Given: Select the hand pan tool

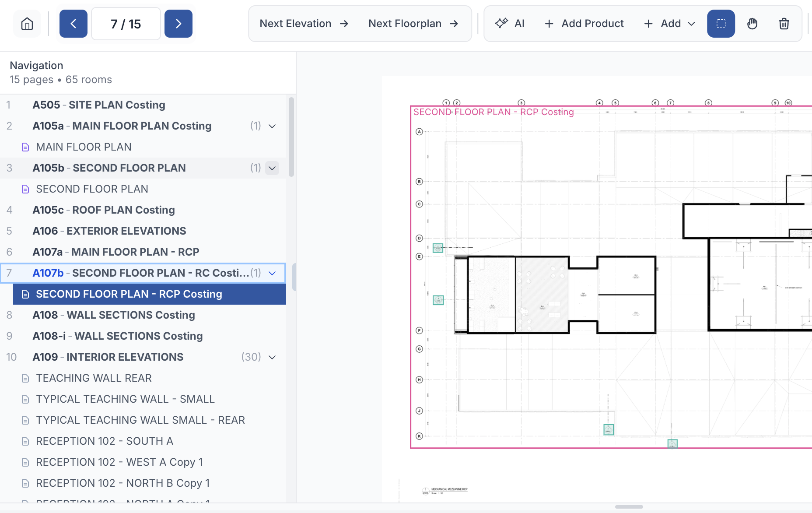Looking at the screenshot, I should click(x=753, y=24).
